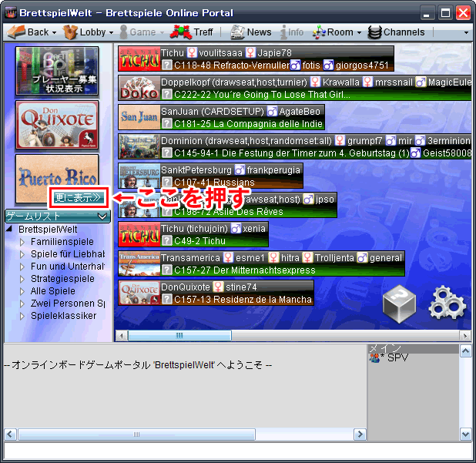Image resolution: width=476 pixels, height=463 pixels.
Task: Expand the Spieleklassiker tree node
Action: point(22,316)
